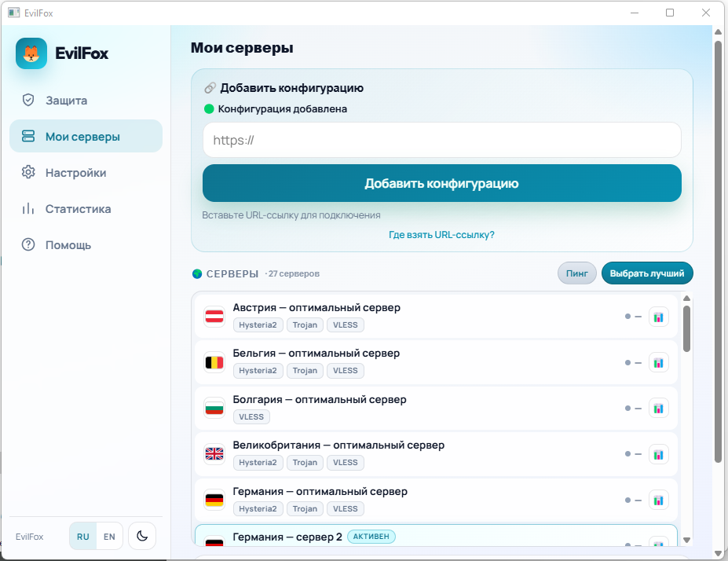The image size is (728, 561).
Task: Click Trojan tag under Бельгия
Action: (x=305, y=371)
